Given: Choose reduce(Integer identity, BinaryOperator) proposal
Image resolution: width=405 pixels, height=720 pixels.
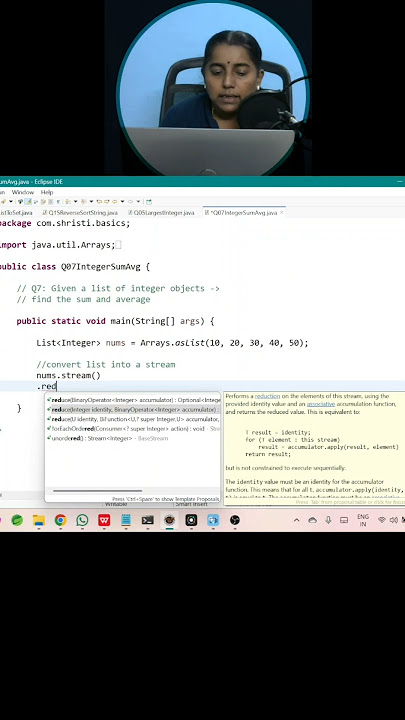Looking at the screenshot, I should click(133, 410).
